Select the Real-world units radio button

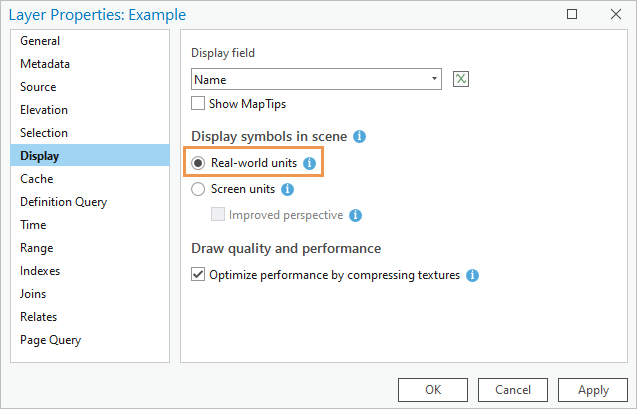(x=198, y=162)
